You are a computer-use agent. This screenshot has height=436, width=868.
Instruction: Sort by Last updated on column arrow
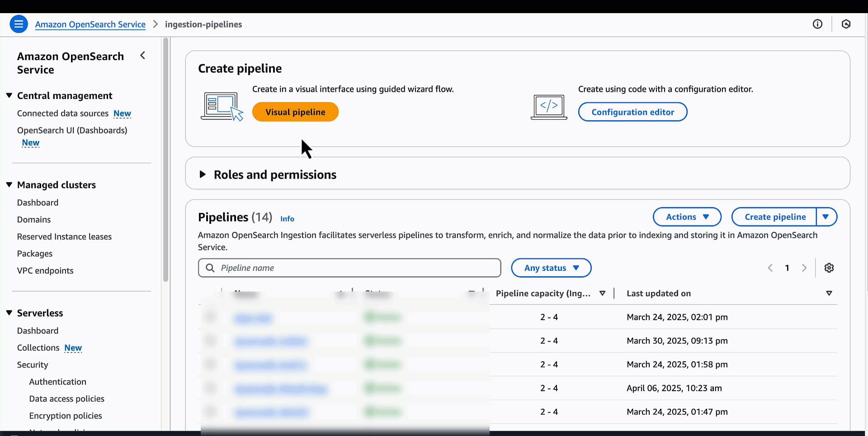pyautogui.click(x=829, y=293)
